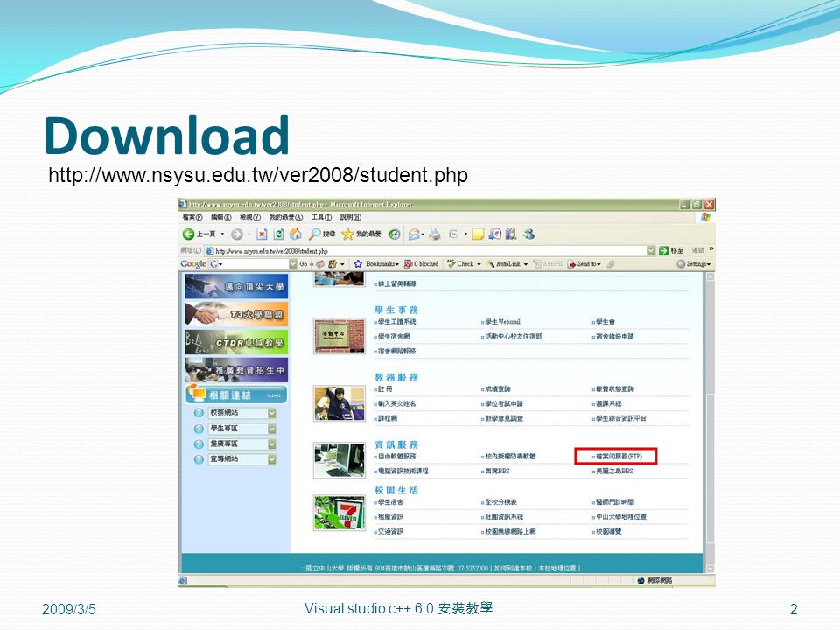Click the Edit page toolbar icon
Screen dimensions: 840x630
click(x=453, y=234)
